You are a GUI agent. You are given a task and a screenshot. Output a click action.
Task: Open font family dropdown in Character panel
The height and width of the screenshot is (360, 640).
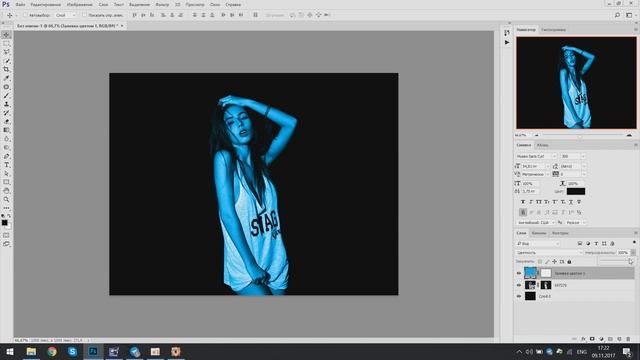point(536,156)
